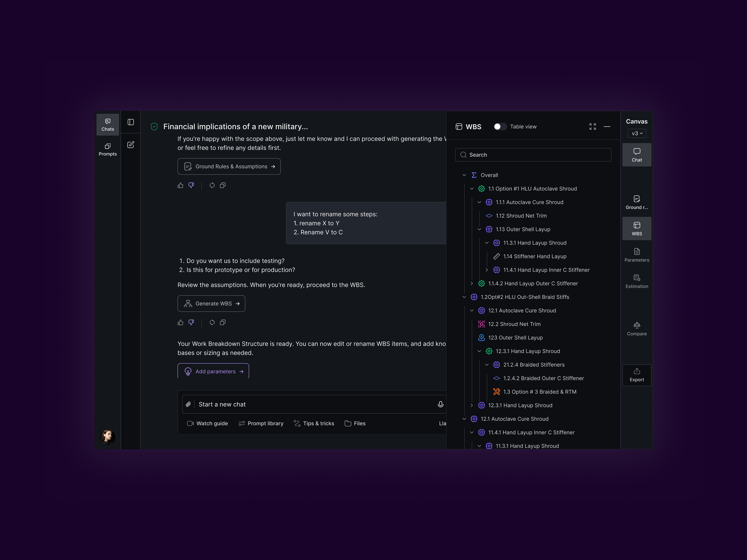This screenshot has width=747, height=560.
Task: Open the v3 version dropdown
Action: (x=637, y=133)
